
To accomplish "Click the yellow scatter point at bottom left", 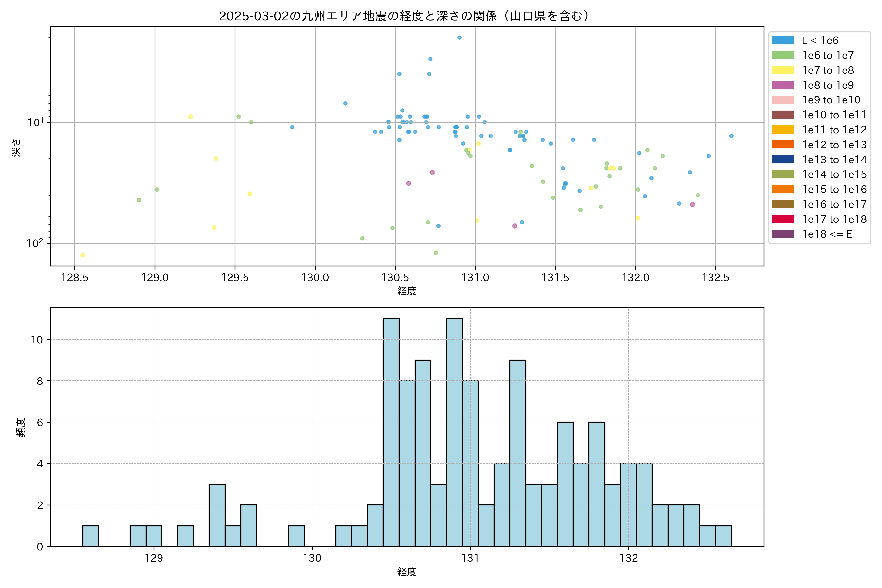I will click(83, 255).
